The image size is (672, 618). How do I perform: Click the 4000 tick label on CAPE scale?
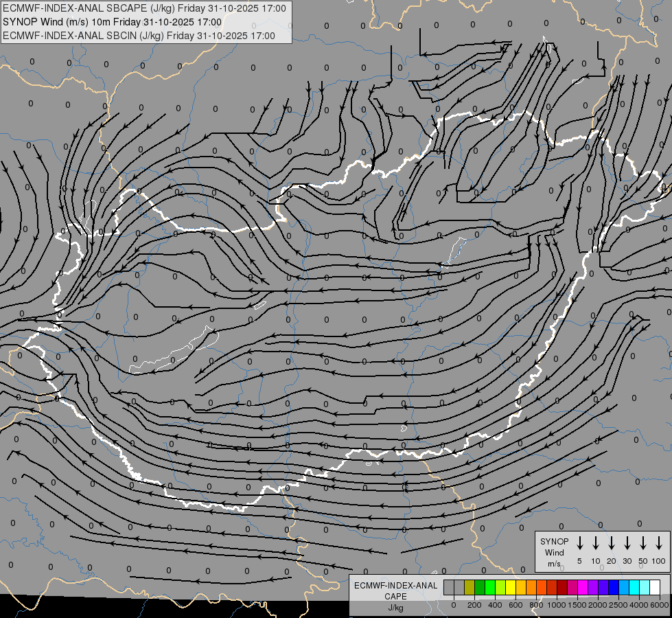pos(639,605)
